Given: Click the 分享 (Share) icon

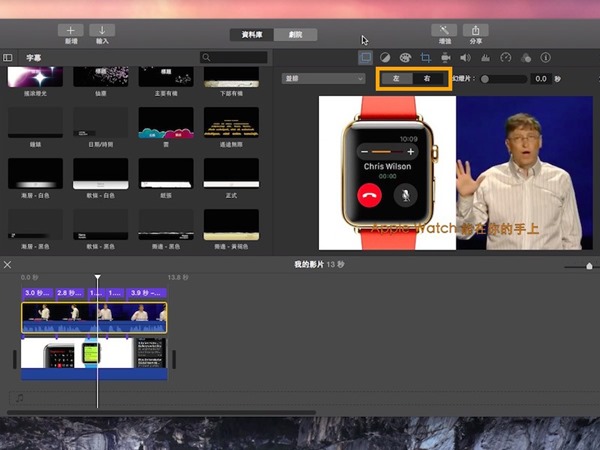Looking at the screenshot, I should [x=476, y=31].
